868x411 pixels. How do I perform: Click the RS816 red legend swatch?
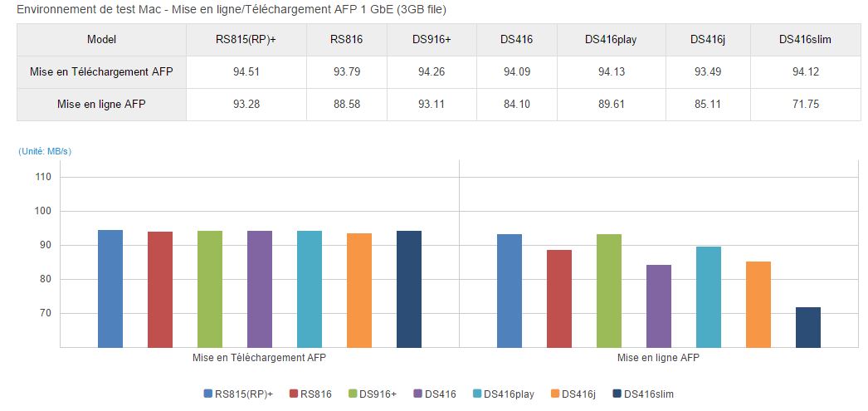coord(294,394)
